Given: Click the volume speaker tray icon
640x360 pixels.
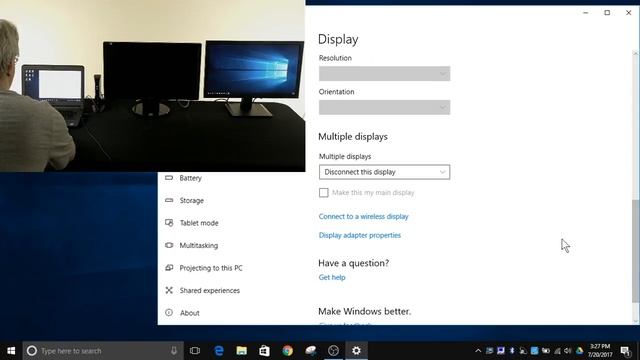Looking at the screenshot, I should coord(568,351).
